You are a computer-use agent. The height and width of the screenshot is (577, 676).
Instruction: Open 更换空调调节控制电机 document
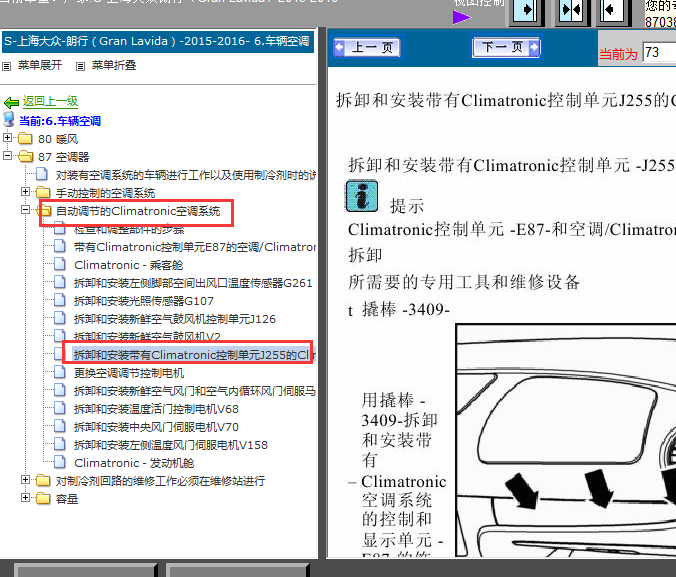(x=129, y=373)
